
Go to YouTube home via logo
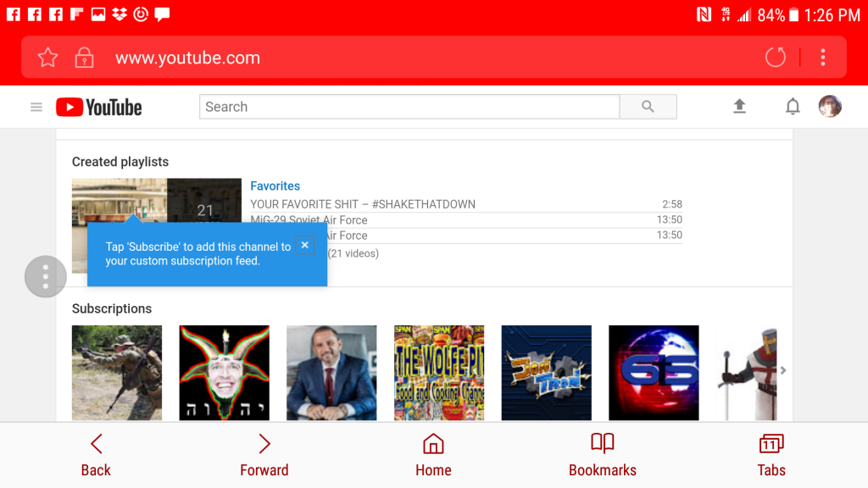(x=99, y=107)
